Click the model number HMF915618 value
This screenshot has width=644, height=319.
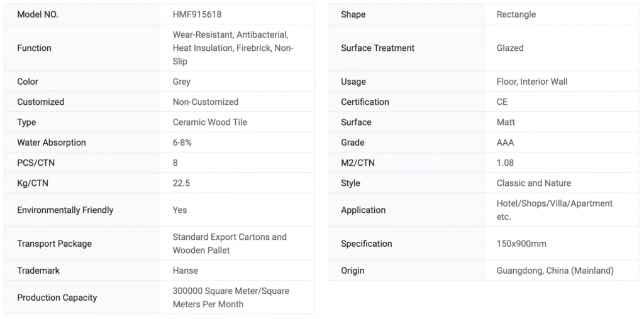point(197,14)
